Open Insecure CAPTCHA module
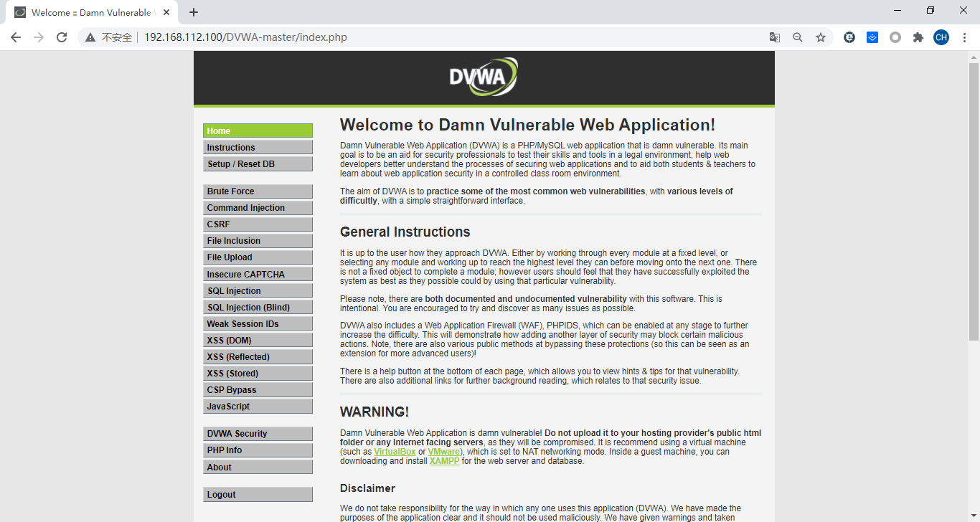The width and height of the screenshot is (980, 522). click(x=258, y=274)
